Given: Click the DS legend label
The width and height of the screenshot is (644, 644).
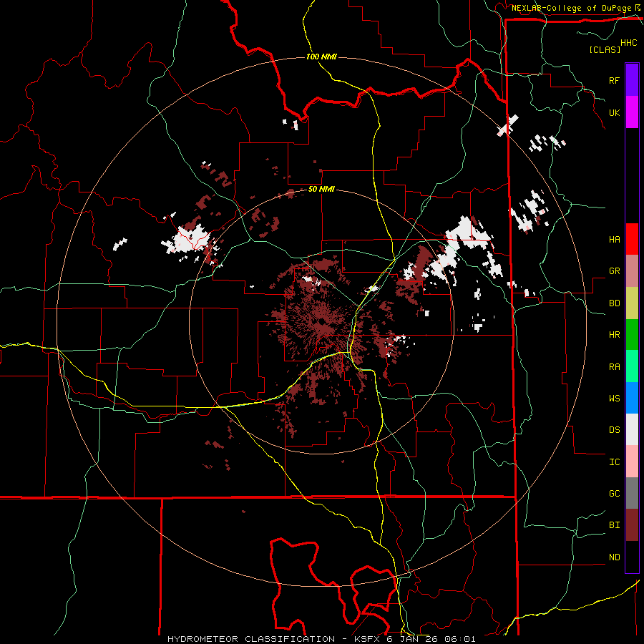Looking at the screenshot, I should click(614, 430).
